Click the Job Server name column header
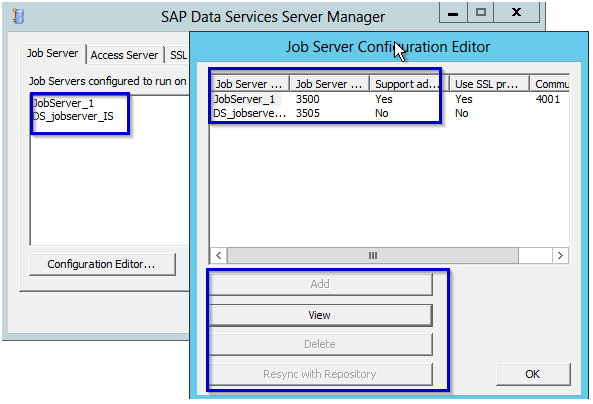Image resolution: width=593 pixels, height=404 pixels. (250, 84)
